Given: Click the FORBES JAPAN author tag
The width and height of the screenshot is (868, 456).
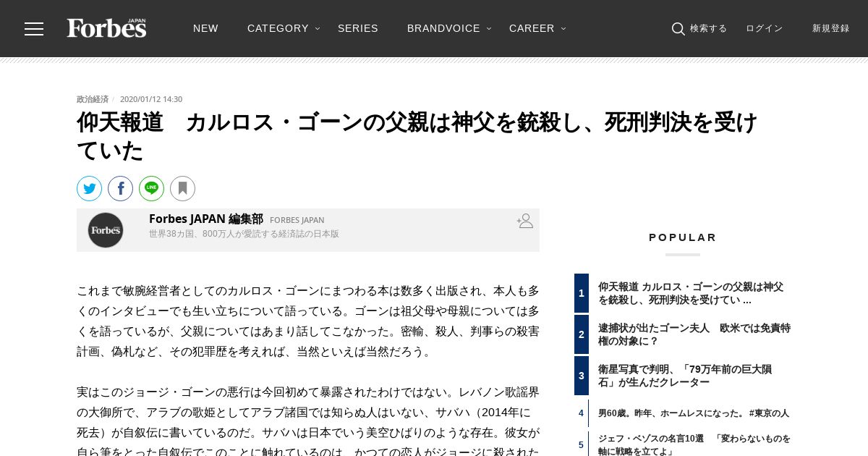Looking at the screenshot, I should 297,220.
